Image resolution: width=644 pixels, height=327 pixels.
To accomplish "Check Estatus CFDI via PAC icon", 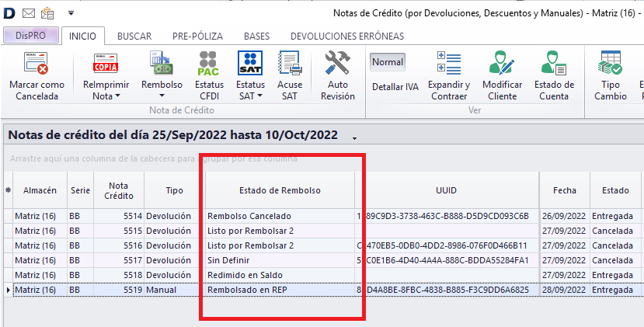I will point(209,63).
